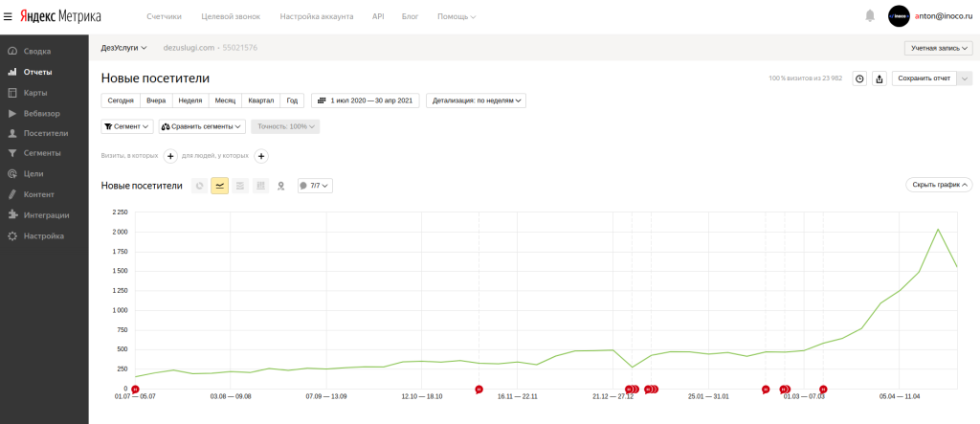Click the date range 1 июл 2020 — 30 апр 2021
This screenshot has width=980, height=424.
tap(365, 100)
